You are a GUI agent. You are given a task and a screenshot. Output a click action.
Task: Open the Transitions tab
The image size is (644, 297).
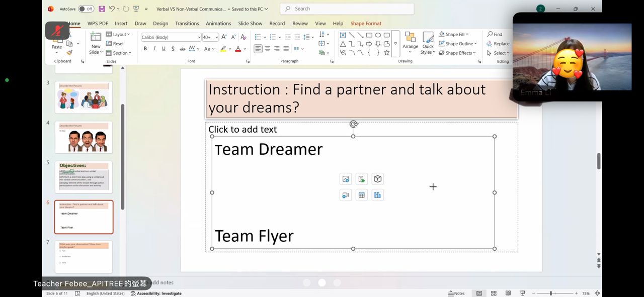[x=187, y=24]
